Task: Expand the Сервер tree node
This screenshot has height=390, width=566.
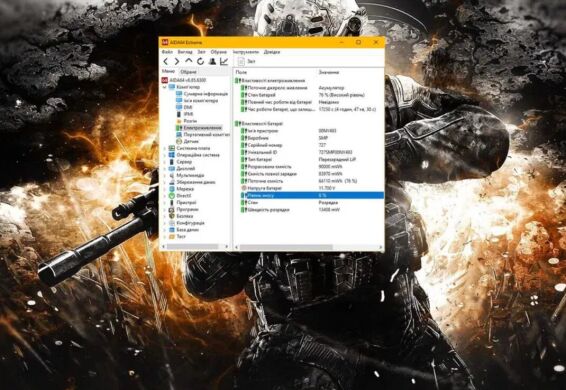Action: (x=165, y=162)
